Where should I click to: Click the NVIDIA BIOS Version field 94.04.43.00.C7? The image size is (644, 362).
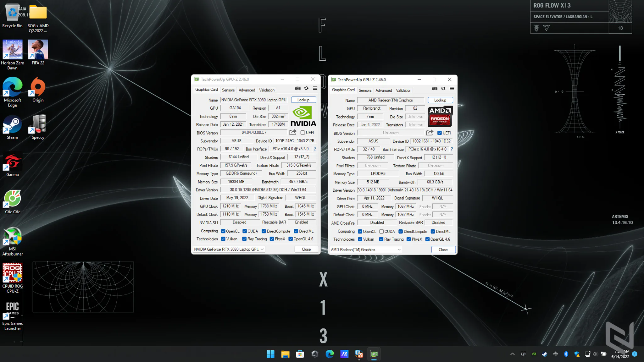pyautogui.click(x=254, y=133)
